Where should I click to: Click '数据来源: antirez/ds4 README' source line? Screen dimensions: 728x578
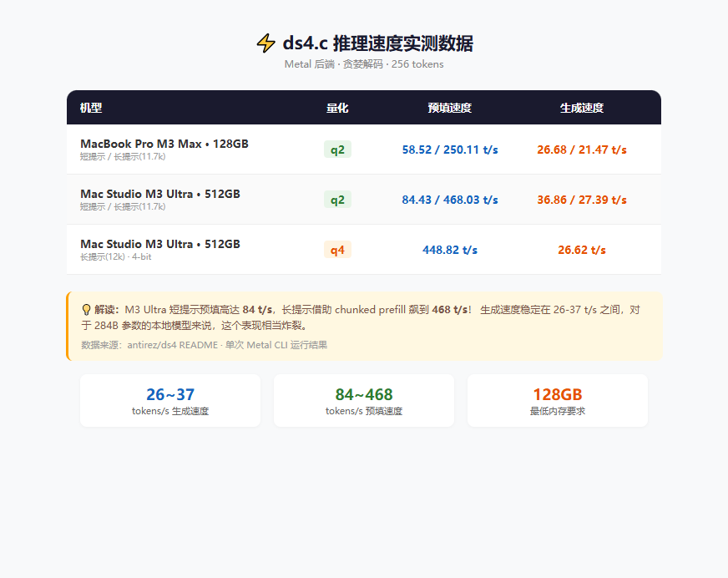click(205, 345)
